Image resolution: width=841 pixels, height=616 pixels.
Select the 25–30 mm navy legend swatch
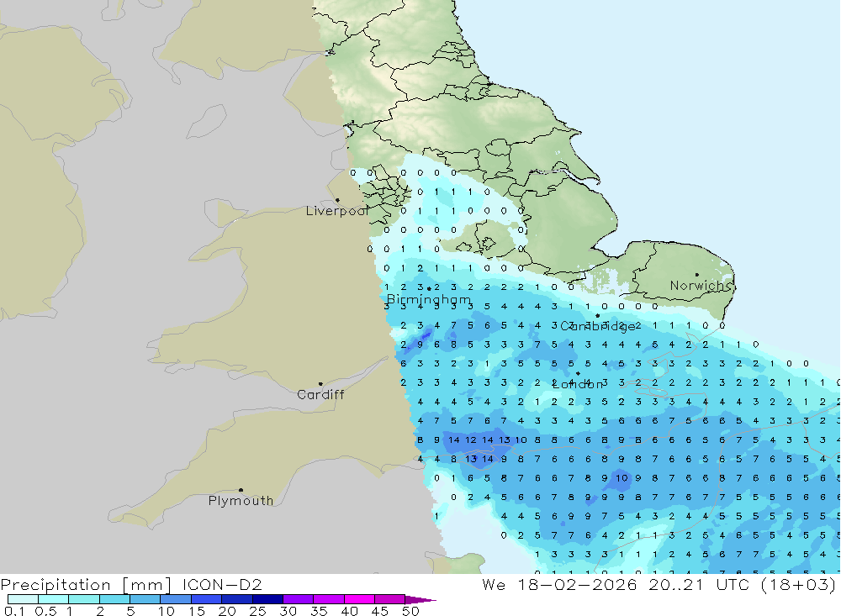[x=267, y=599]
